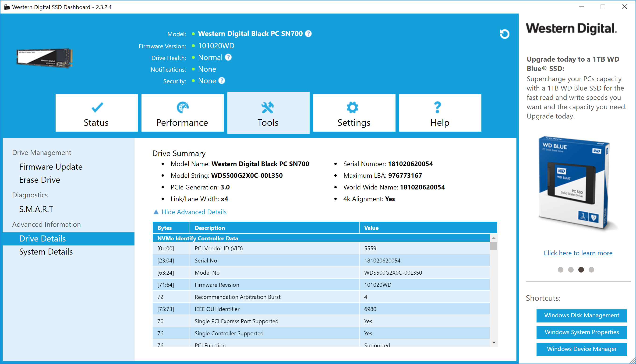Image resolution: width=636 pixels, height=364 pixels.
Task: Click here to learn more about WD Blue
Action: click(577, 253)
